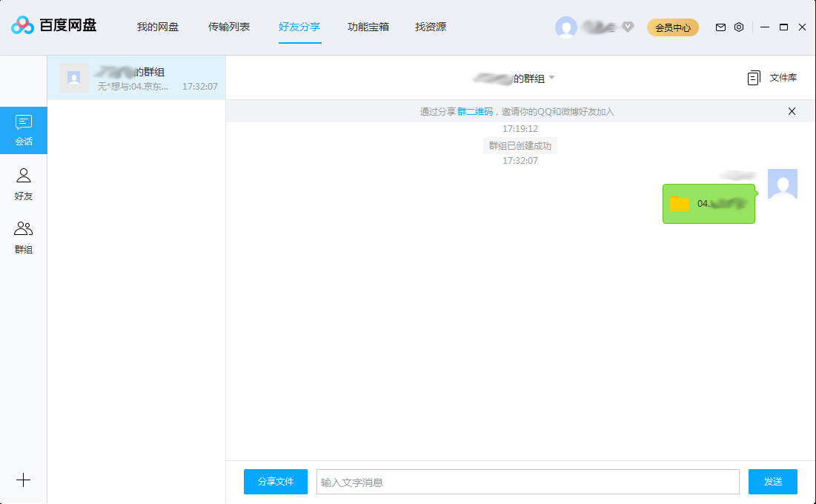Expand the member level badge beside username
Image resolution: width=816 pixels, height=504 pixels.
(627, 27)
